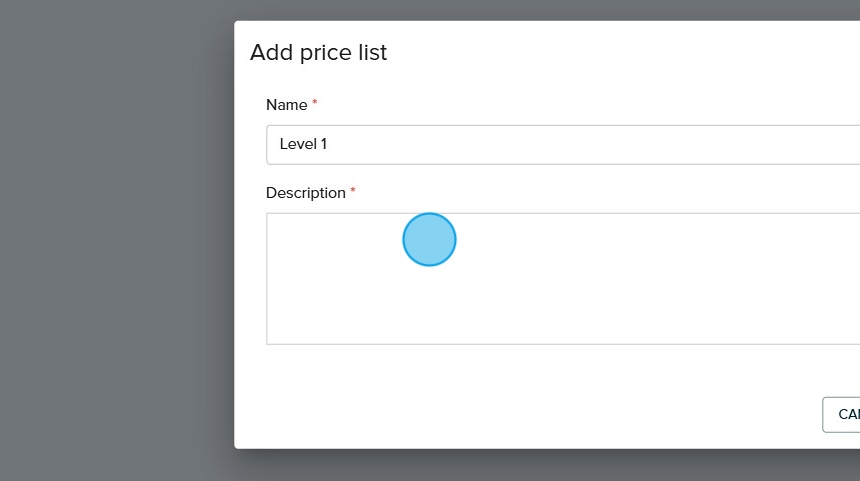Click the blue circle click indicator
860x481 pixels.
pos(429,240)
